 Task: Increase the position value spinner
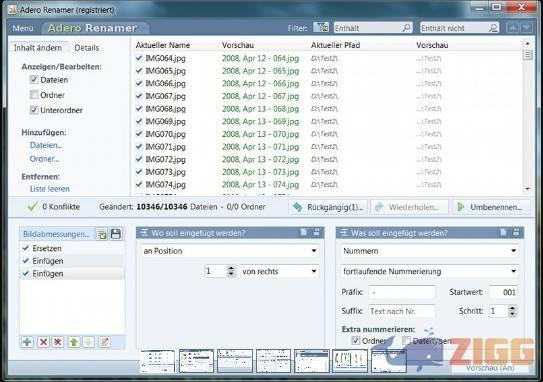[231, 268]
